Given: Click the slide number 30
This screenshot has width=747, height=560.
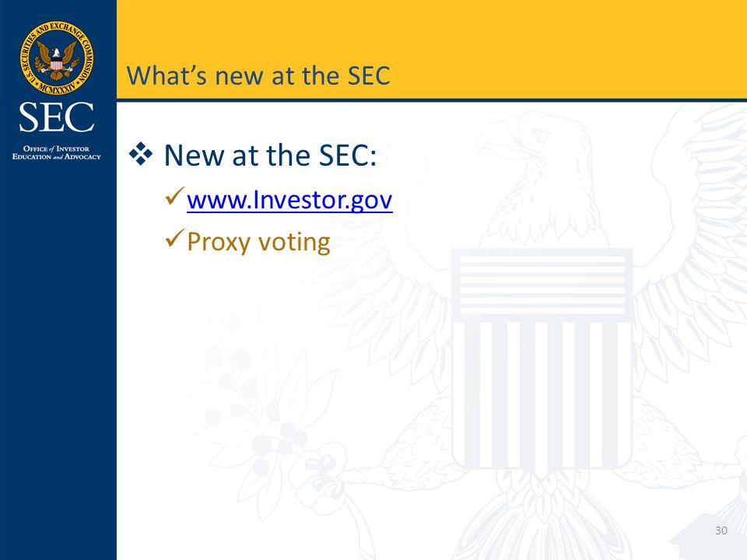Looking at the screenshot, I should 721,530.
